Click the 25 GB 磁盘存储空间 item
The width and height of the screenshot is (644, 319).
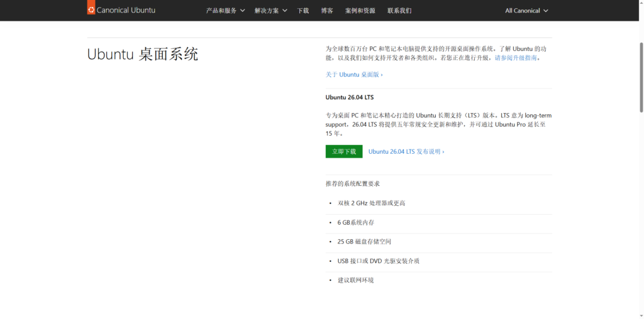tap(364, 242)
